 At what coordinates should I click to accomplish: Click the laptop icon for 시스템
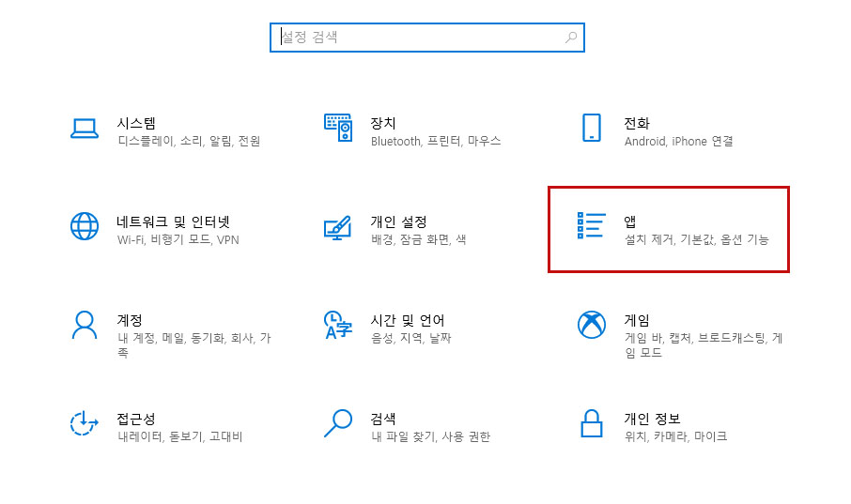pyautogui.click(x=85, y=129)
